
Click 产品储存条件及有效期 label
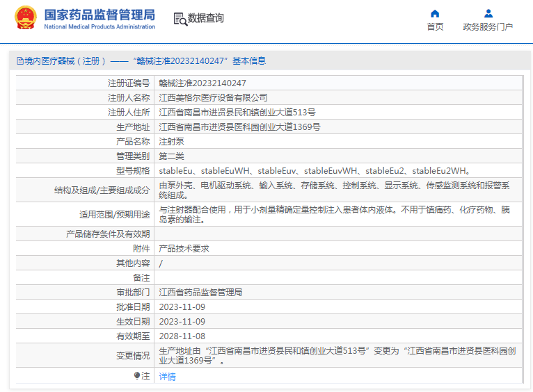[108, 234]
